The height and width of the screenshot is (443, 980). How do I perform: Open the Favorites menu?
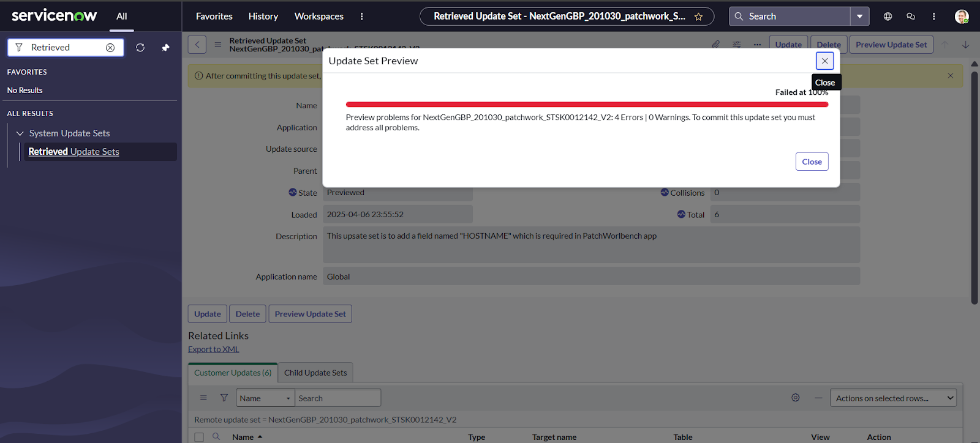click(x=214, y=17)
